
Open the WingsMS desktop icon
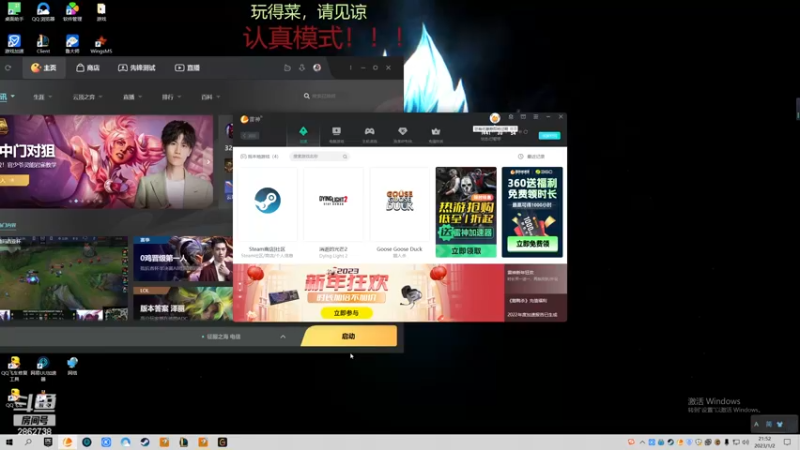click(101, 45)
